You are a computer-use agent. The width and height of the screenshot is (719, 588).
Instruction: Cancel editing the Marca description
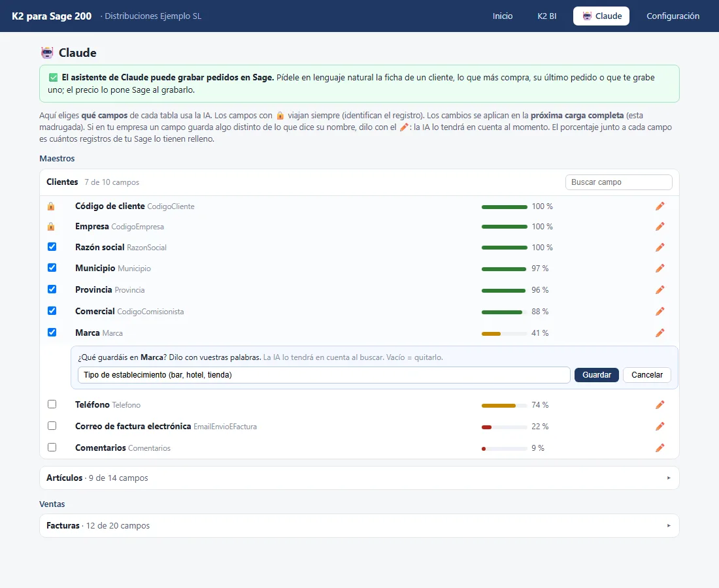point(646,375)
